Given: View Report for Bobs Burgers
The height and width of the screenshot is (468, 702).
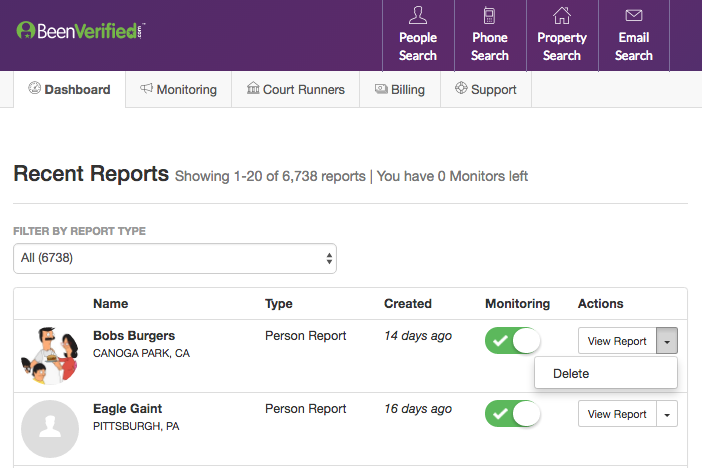Looking at the screenshot, I should (617, 341).
